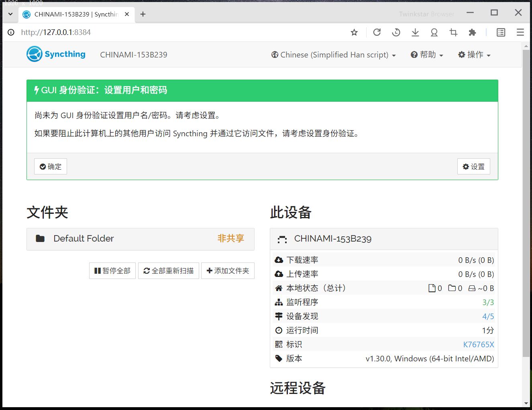Click the 设备发现 signpost icon

279,316
